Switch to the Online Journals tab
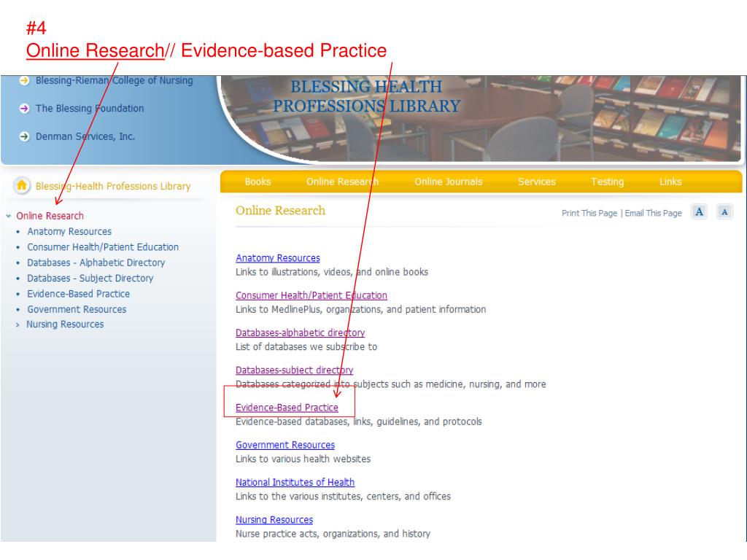747x560 pixels. pyautogui.click(x=449, y=182)
